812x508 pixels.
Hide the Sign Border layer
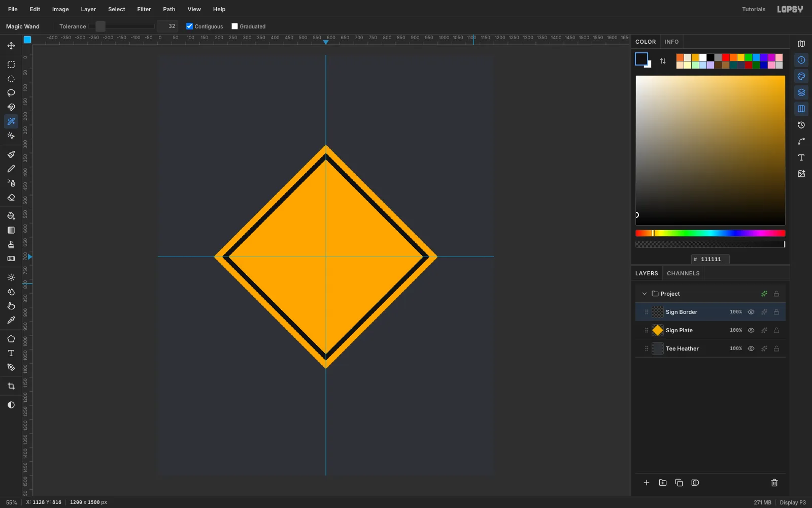click(751, 312)
